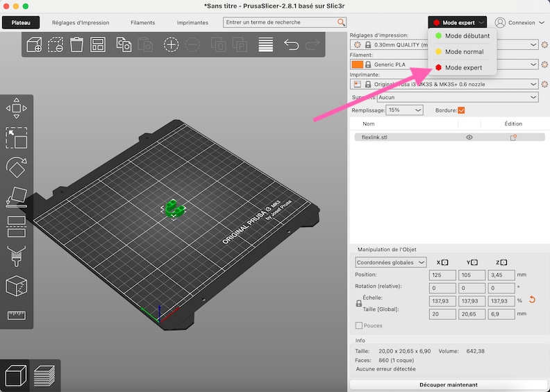The image size is (550, 392).
Task: Expand the Connexion account menu
Action: (520, 22)
